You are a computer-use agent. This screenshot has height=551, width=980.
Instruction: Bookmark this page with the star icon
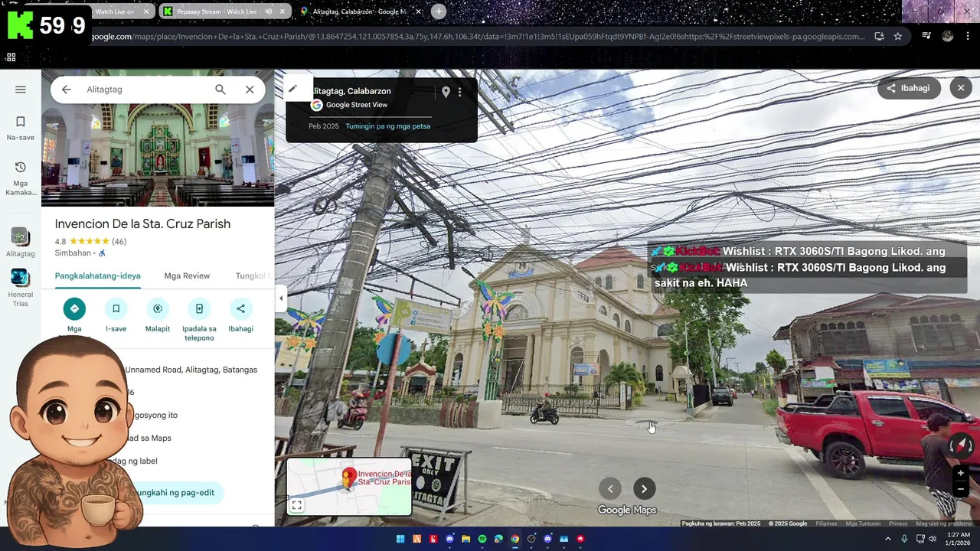click(897, 36)
